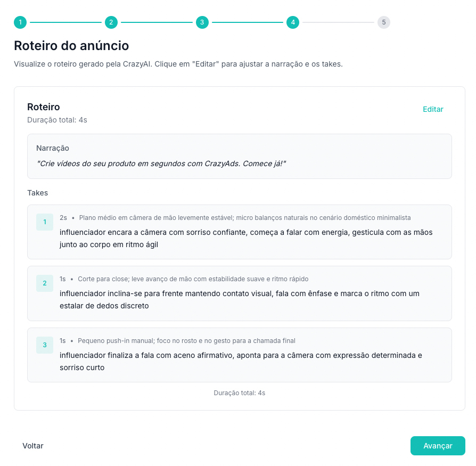Image resolution: width=476 pixels, height=466 pixels.
Task: Click the first take's camera direction line
Action: (244, 218)
